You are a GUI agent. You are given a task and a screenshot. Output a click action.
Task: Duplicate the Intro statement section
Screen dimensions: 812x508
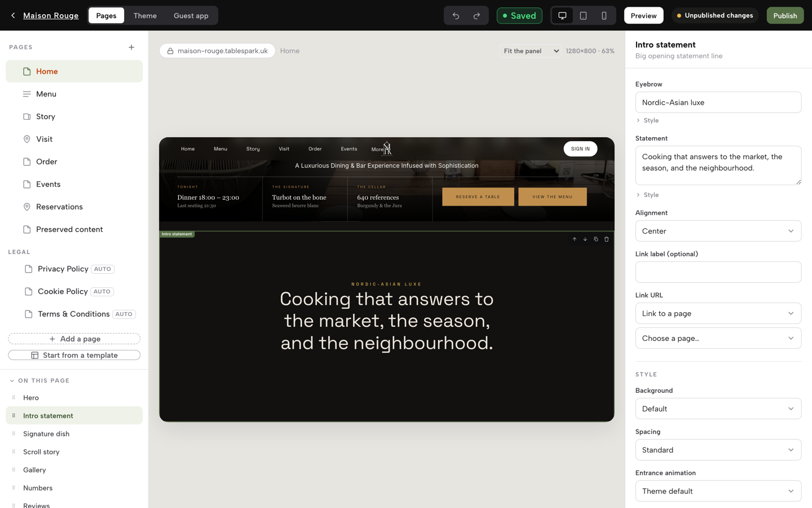coord(596,239)
